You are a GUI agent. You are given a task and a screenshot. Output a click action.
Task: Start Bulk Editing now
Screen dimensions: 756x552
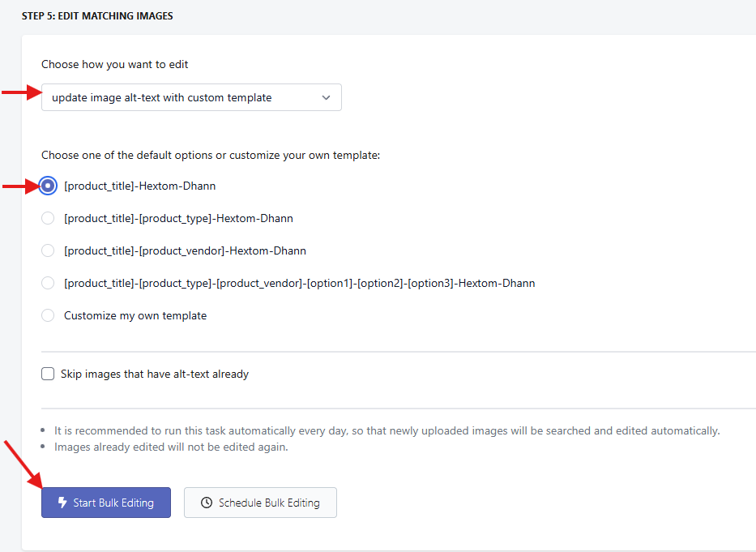pyautogui.click(x=106, y=503)
